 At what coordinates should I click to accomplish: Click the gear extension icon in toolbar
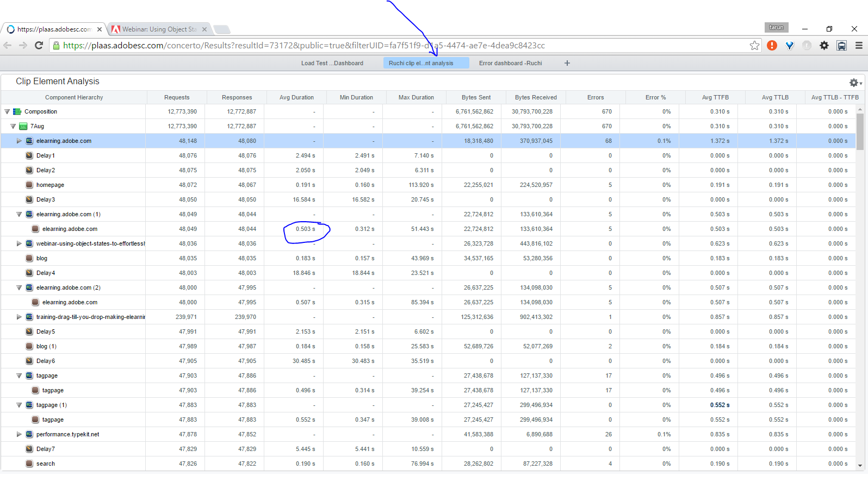coord(824,46)
